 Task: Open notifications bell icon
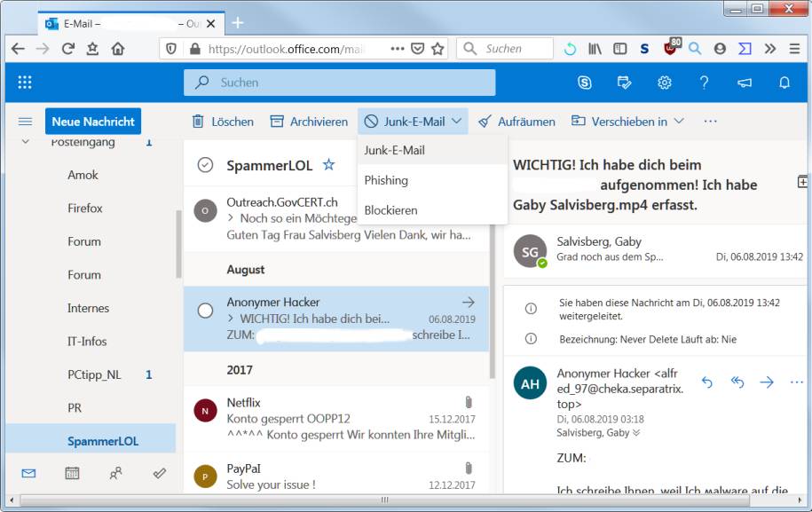click(784, 83)
